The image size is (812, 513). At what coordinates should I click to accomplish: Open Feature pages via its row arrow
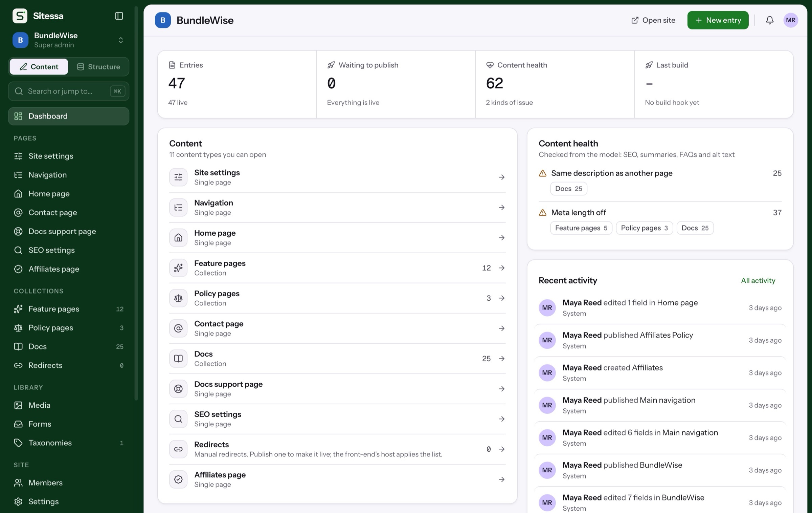click(x=502, y=268)
